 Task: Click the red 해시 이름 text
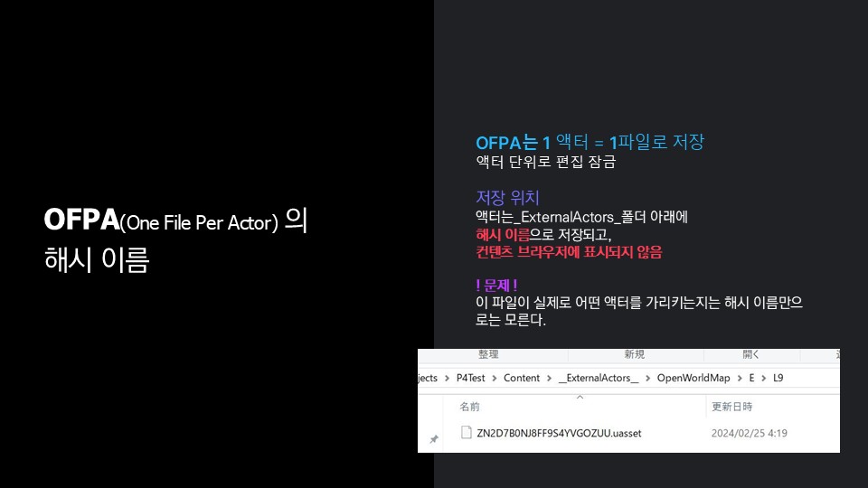click(x=503, y=235)
